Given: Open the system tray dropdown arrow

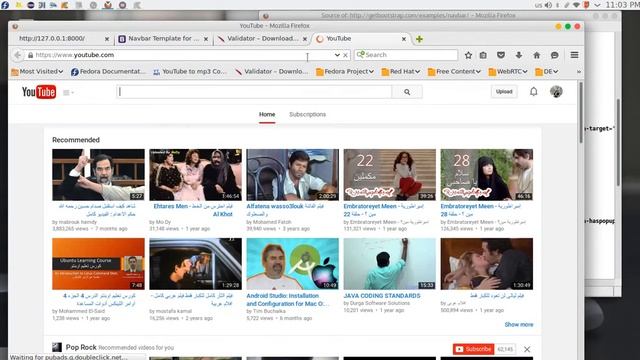Looking at the screenshot, I should point(597,5).
